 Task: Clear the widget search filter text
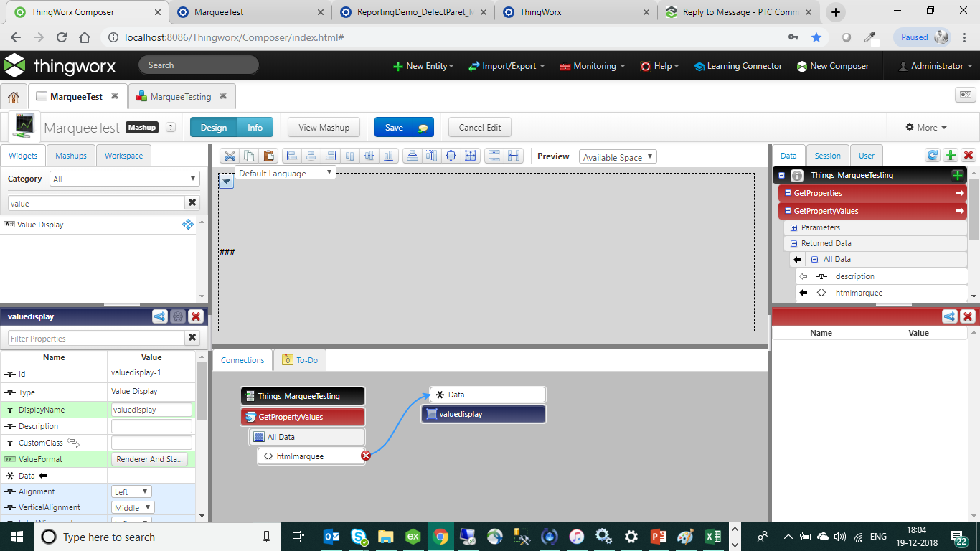click(x=192, y=203)
